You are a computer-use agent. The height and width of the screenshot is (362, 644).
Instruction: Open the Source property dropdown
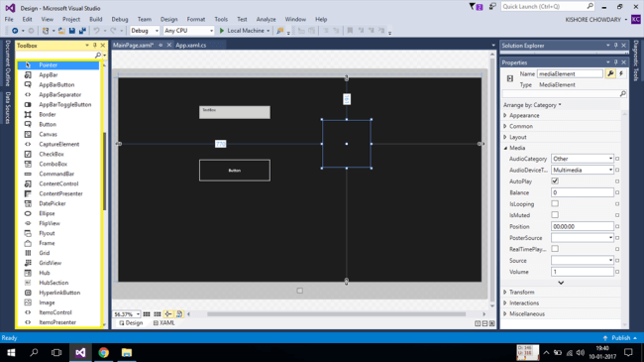click(583, 261)
